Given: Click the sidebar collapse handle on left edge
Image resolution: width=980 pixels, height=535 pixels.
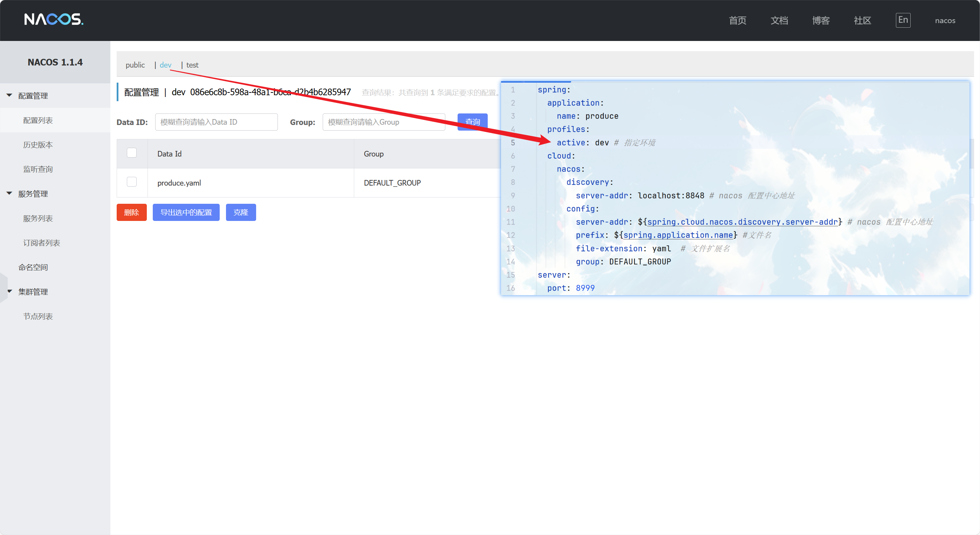Looking at the screenshot, I should coord(4,288).
